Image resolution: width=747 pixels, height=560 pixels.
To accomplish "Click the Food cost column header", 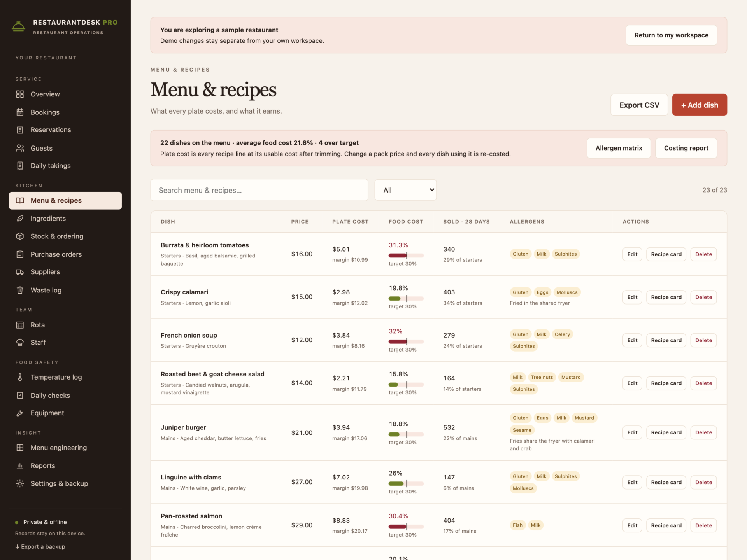I will pos(406,222).
